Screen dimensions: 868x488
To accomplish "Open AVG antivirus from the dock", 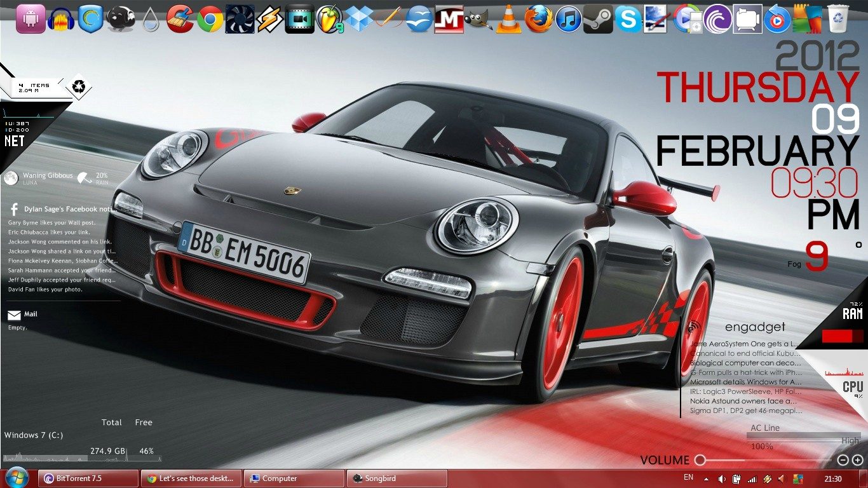I will [808, 19].
